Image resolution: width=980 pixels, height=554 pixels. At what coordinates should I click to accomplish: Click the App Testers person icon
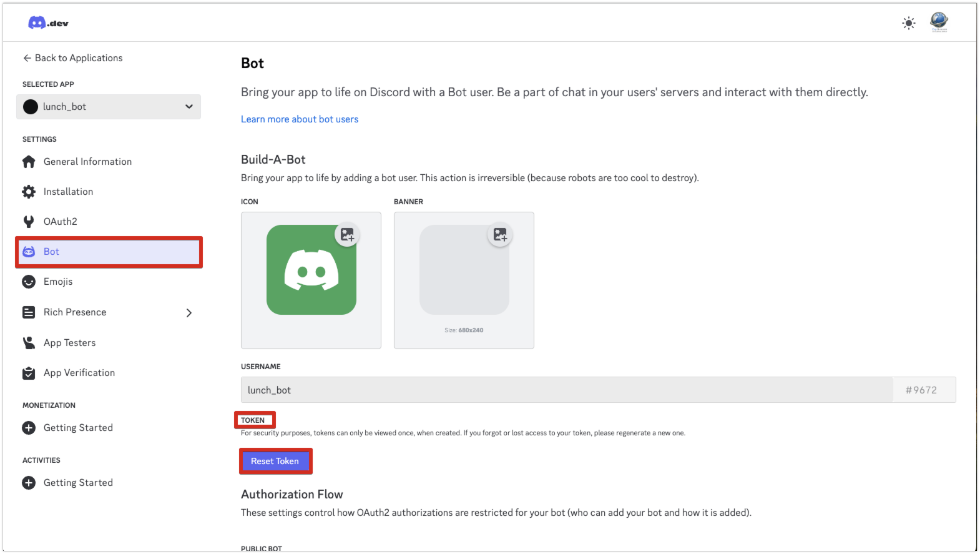pyautogui.click(x=29, y=343)
